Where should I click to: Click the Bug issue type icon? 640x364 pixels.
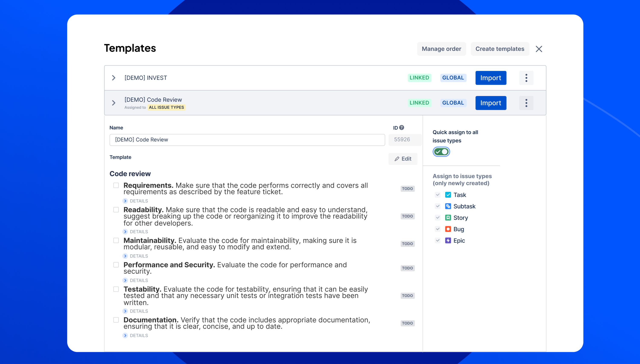[x=448, y=229]
